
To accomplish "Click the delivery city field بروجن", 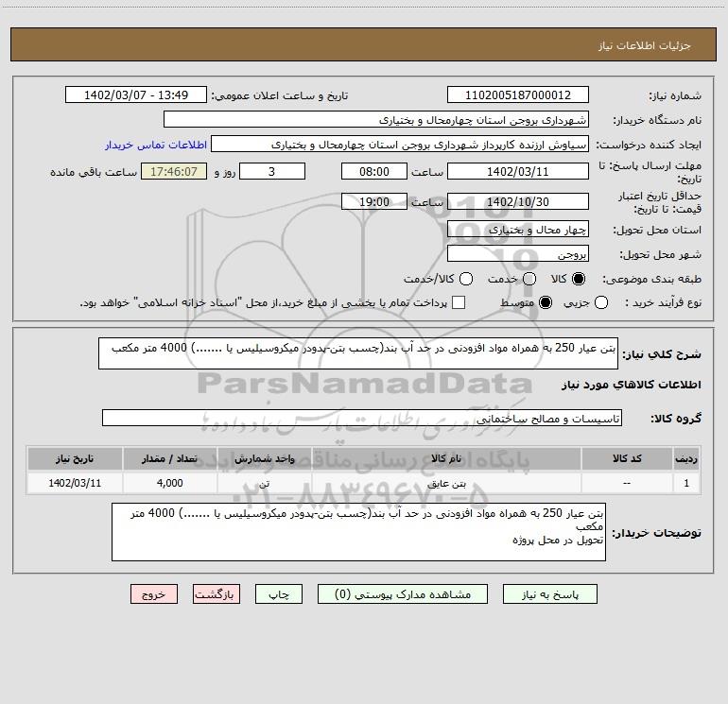I will pyautogui.click(x=518, y=253).
